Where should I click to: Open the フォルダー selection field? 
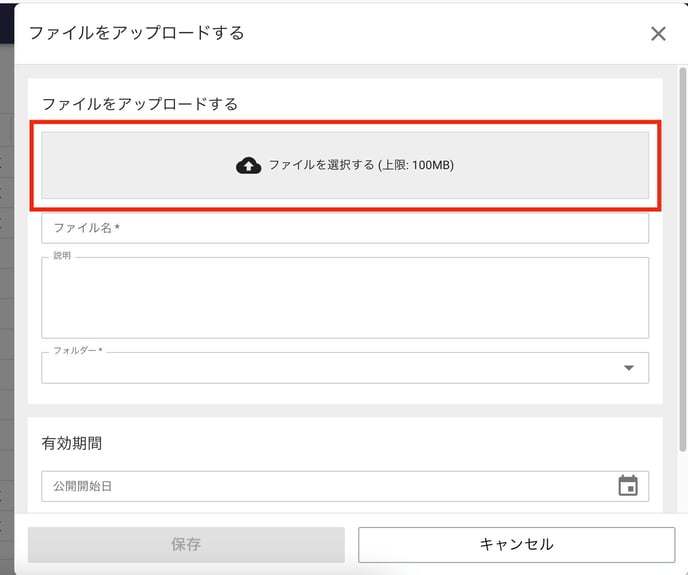[345, 368]
